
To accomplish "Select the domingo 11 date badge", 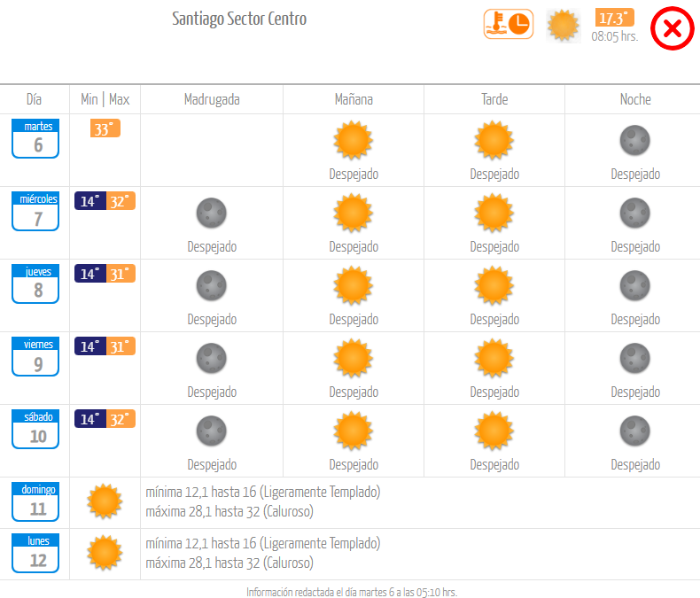I will (x=35, y=501).
